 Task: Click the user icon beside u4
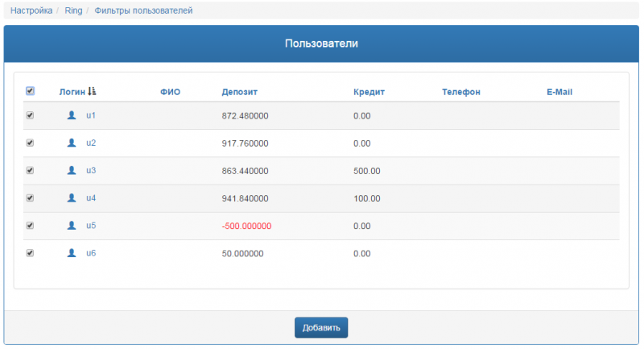[x=72, y=197]
